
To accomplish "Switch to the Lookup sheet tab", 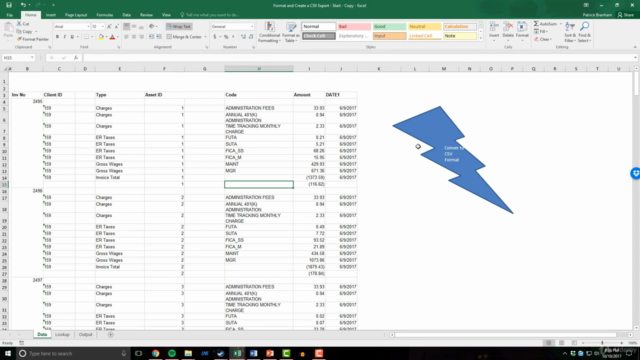I will [x=62, y=335].
